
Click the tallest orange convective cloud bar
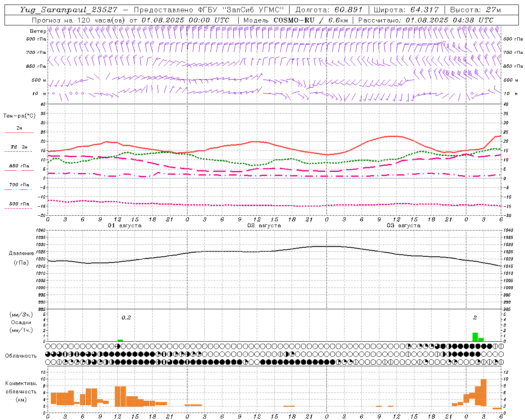click(x=484, y=393)
